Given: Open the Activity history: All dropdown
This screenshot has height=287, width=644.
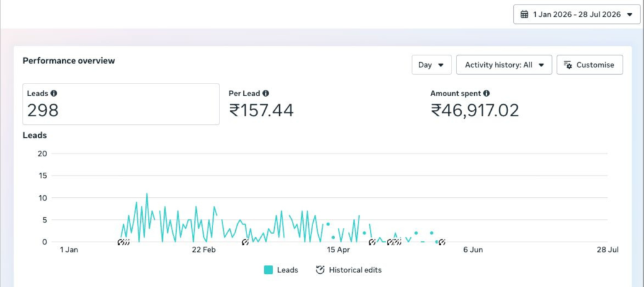Looking at the screenshot, I should pyautogui.click(x=504, y=65).
